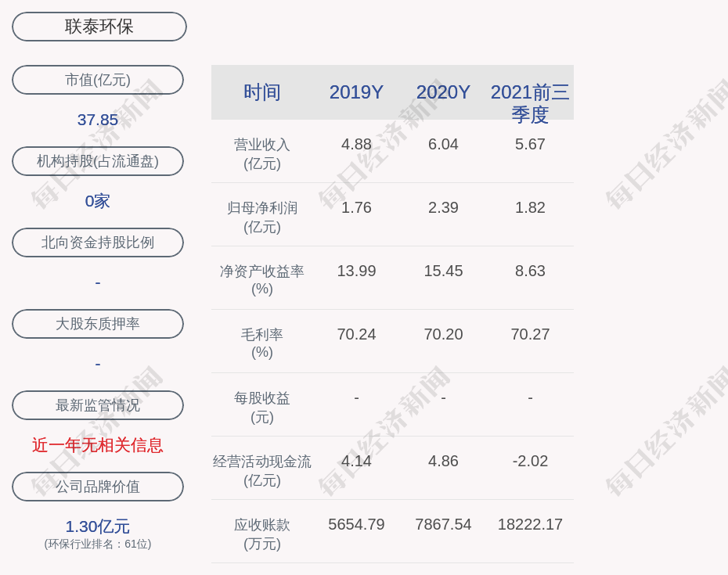Screen dimensions: 728x575
Task: Click the 联泰环保 company name button
Action: 99,27
